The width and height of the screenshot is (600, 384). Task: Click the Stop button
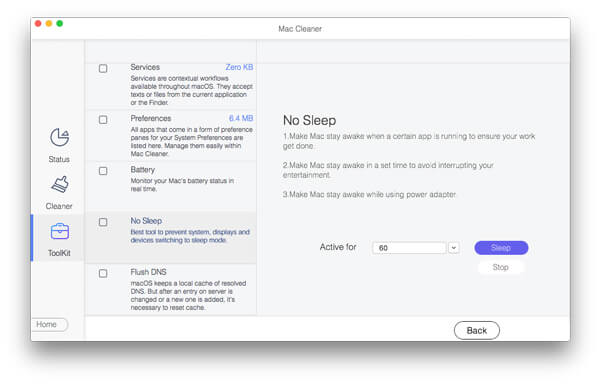pyautogui.click(x=501, y=267)
